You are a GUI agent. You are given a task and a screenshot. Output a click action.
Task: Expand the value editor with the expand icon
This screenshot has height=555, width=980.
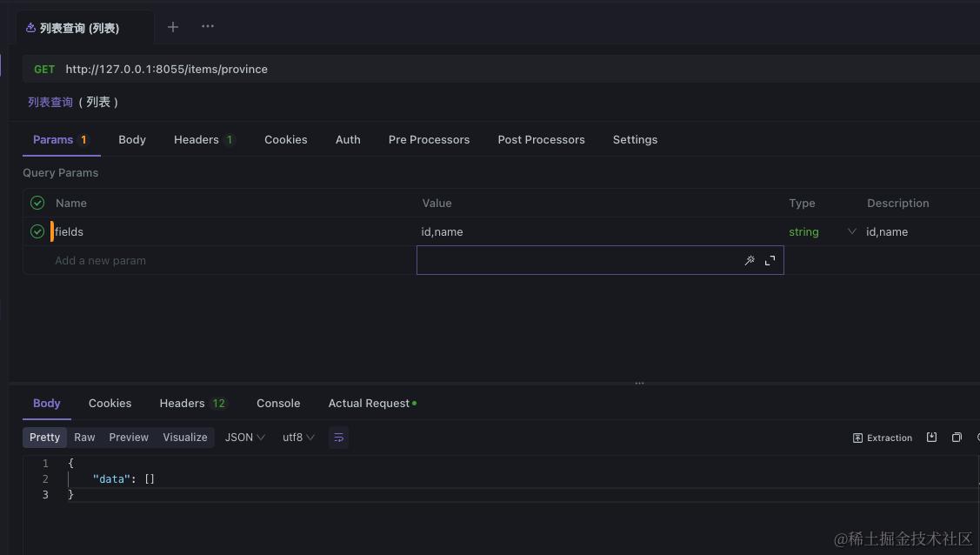pos(770,260)
